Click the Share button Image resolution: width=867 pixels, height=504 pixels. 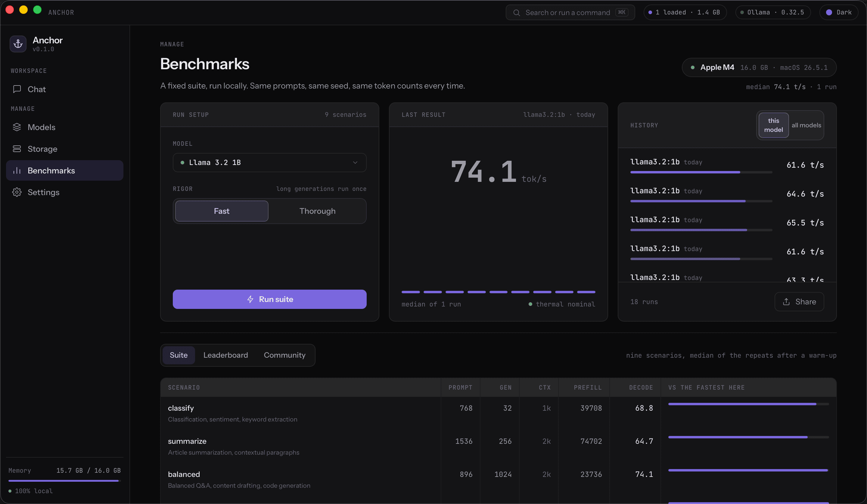(799, 302)
